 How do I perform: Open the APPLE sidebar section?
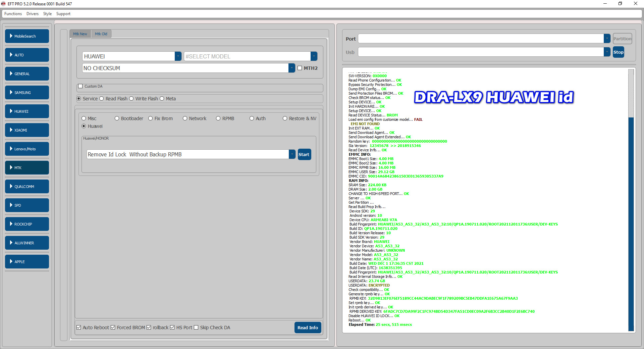tap(27, 262)
